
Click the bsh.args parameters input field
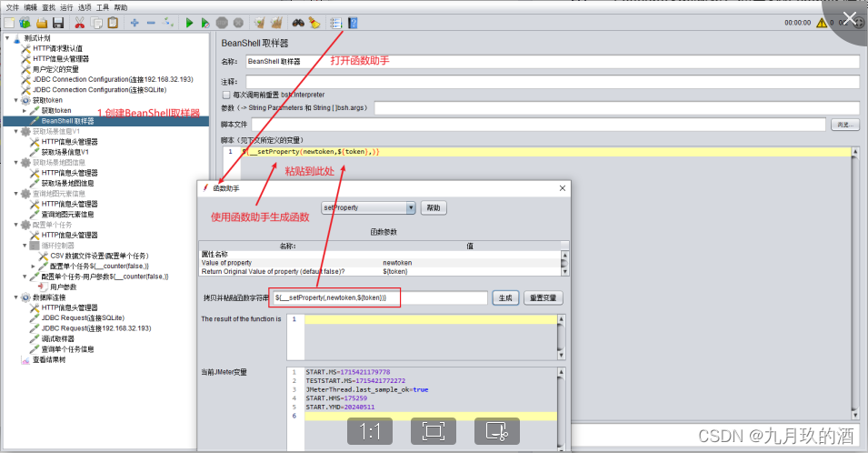(x=616, y=108)
